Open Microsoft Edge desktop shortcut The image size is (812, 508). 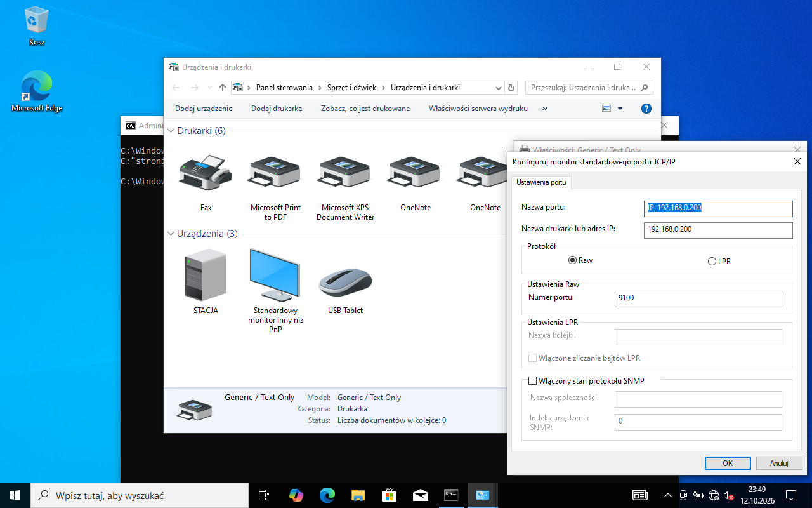pyautogui.click(x=37, y=92)
